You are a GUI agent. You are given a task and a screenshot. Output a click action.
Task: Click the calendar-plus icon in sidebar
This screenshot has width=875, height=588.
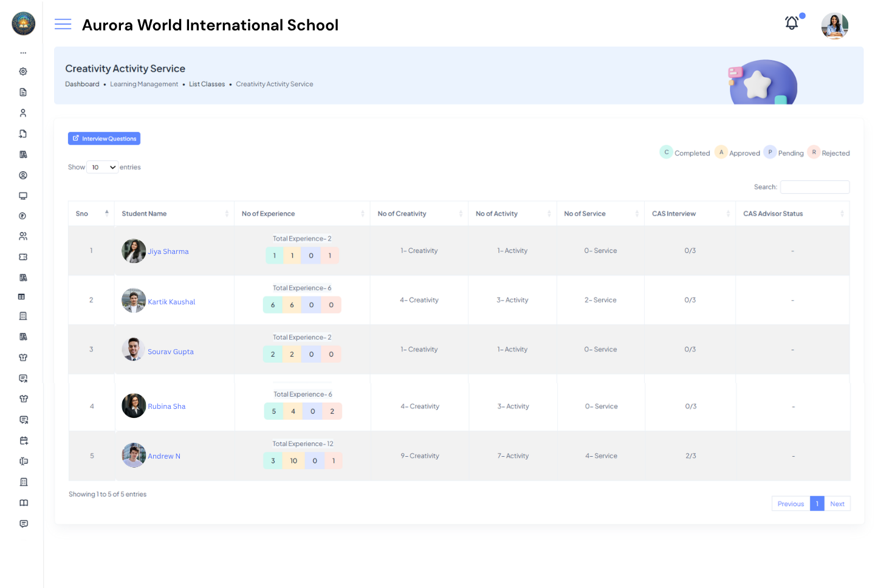[x=24, y=440]
